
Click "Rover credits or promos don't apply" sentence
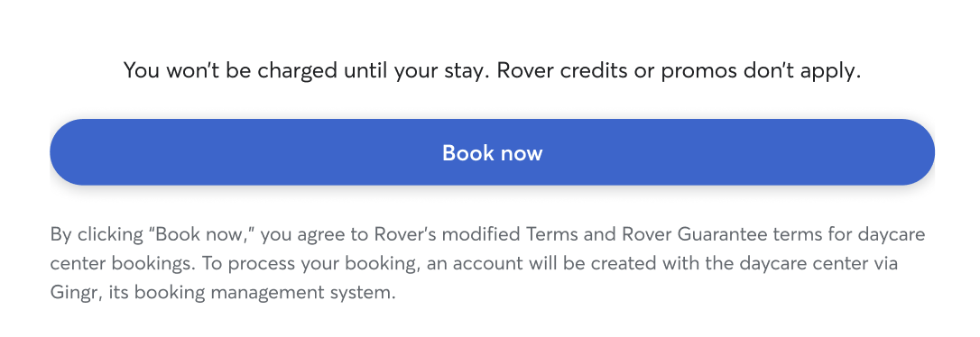[x=679, y=70]
